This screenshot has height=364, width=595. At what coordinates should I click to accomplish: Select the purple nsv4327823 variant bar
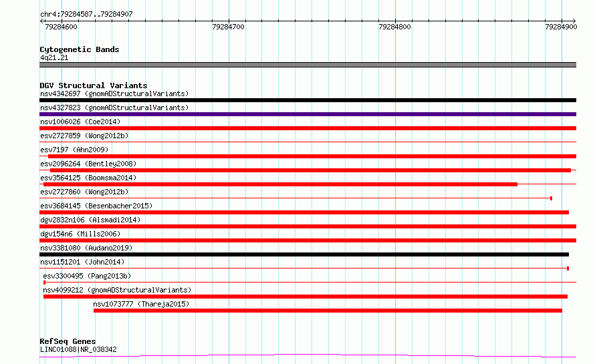coord(308,114)
